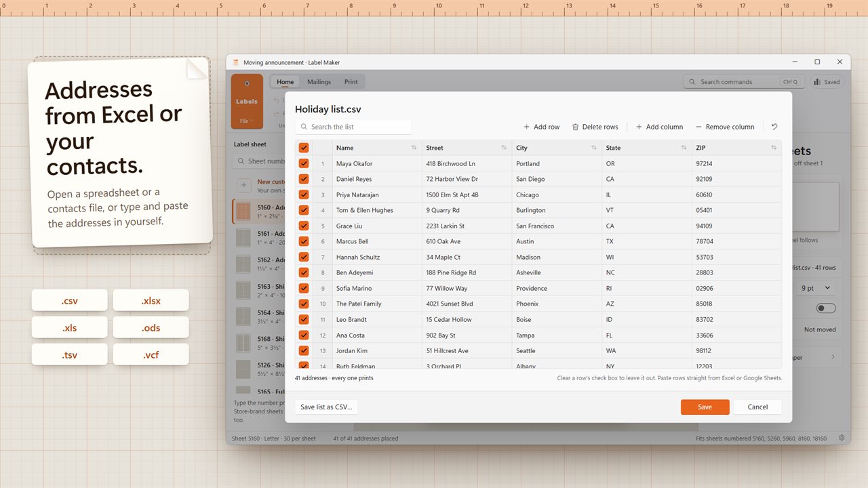Click the 1500 Elm St Apt 4B cell
The width and height of the screenshot is (868, 488).
click(x=467, y=195)
